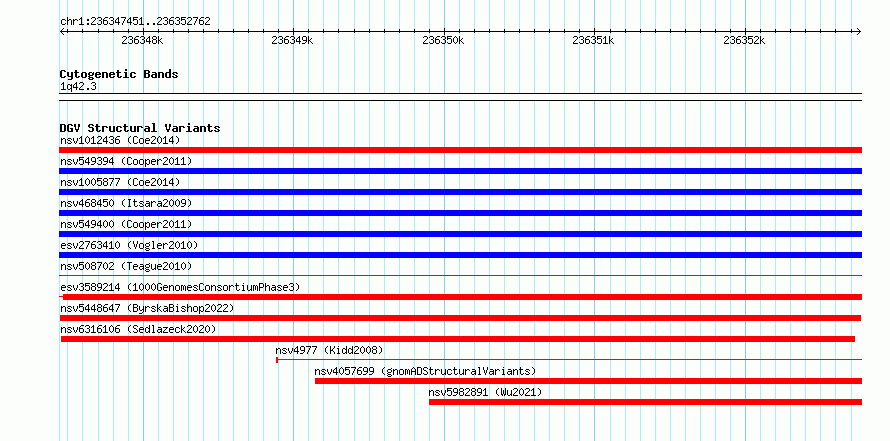The image size is (890, 441).
Task: Click the right arrow end of ruler
Action: (x=858, y=31)
